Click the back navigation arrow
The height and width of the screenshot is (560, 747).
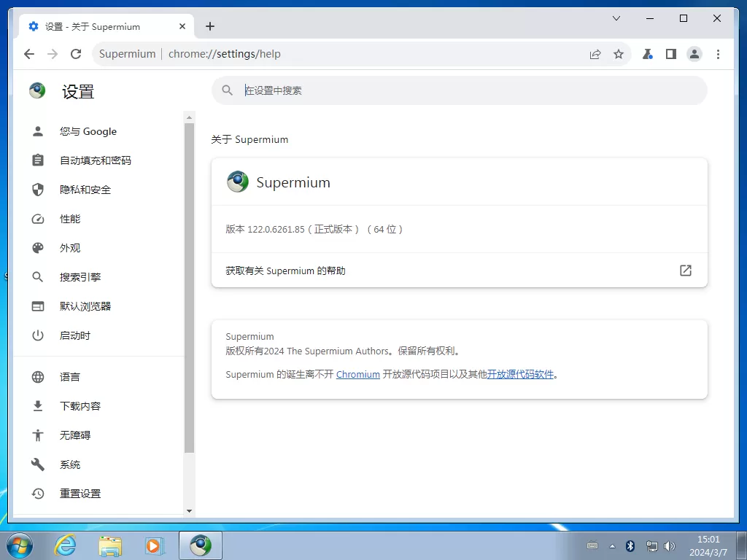(x=28, y=53)
